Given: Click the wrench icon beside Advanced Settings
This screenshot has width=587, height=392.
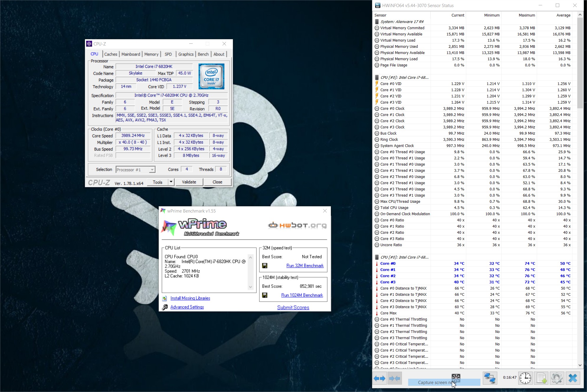Looking at the screenshot, I should pos(165,307).
